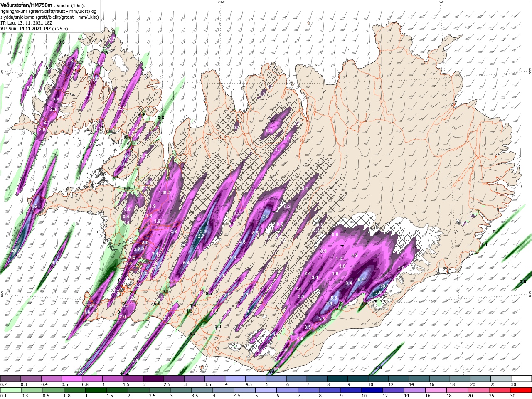Select the dark purple 0.2 snow legend swatch

pyautogui.click(x=10, y=379)
